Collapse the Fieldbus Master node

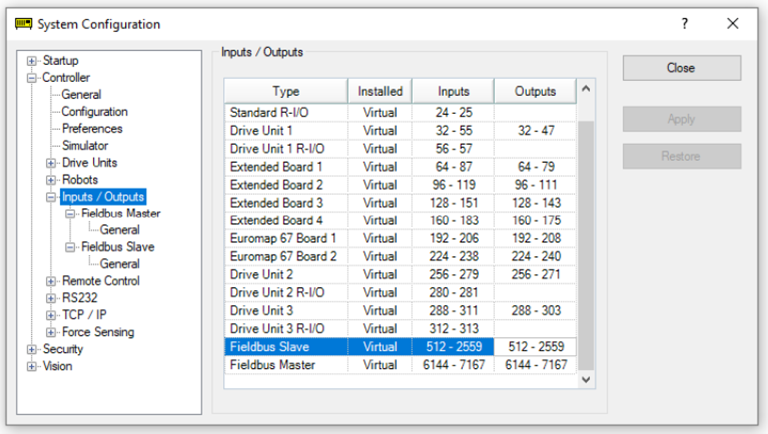point(70,214)
